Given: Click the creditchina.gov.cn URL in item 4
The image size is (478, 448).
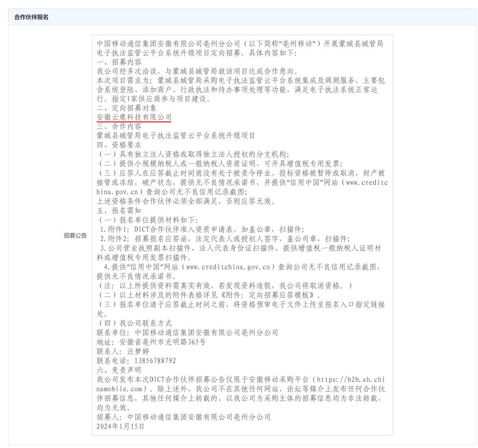Looking at the screenshot, I should click(228, 267).
